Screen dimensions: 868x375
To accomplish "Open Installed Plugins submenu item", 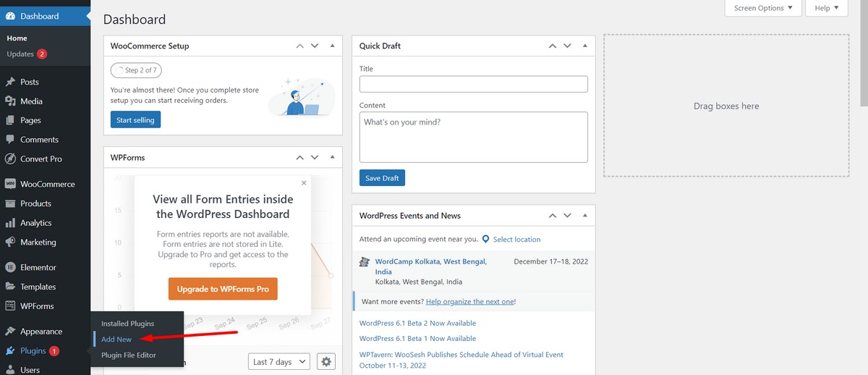I will tap(127, 324).
